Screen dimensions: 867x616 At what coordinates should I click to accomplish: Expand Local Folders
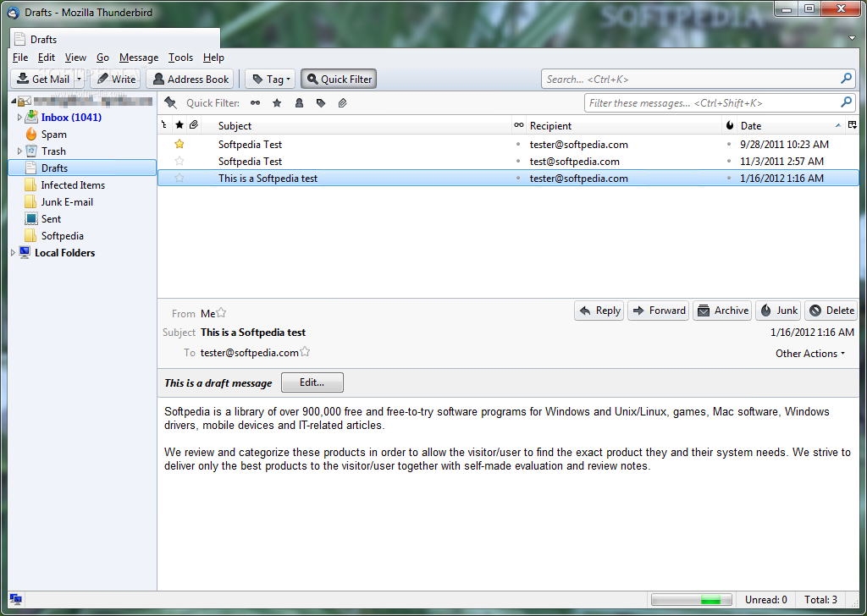[13, 252]
